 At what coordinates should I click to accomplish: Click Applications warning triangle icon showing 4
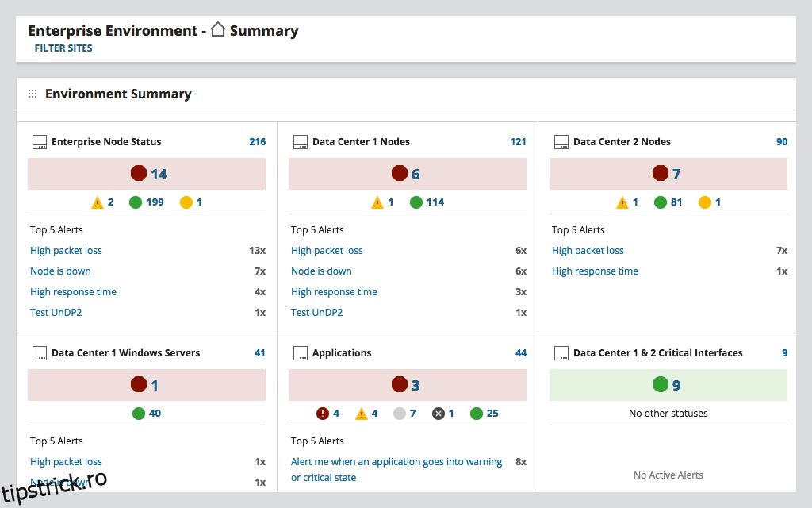click(362, 414)
